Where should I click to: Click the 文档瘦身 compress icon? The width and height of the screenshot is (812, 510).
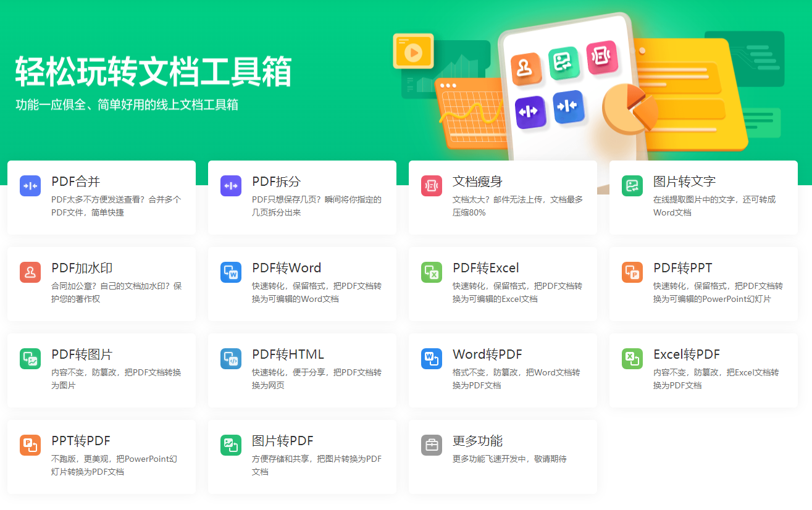tap(431, 186)
